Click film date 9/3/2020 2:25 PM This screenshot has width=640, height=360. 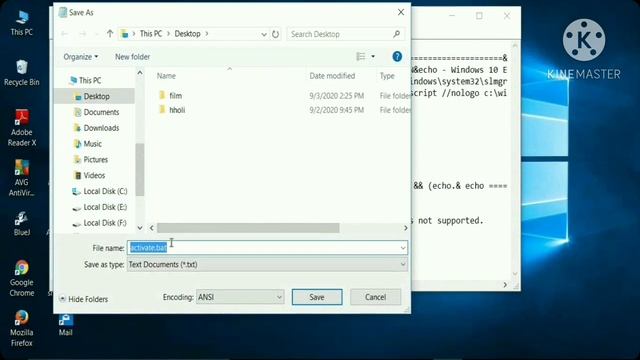pos(336,96)
